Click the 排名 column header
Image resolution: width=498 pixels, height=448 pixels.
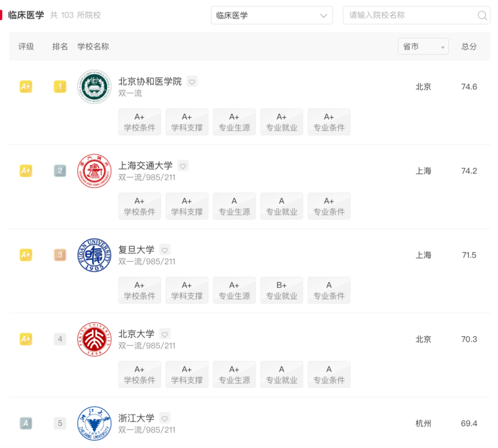[x=60, y=47]
